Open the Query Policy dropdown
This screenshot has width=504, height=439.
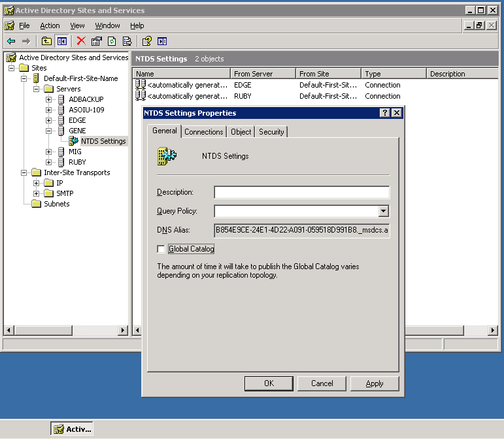click(x=383, y=211)
